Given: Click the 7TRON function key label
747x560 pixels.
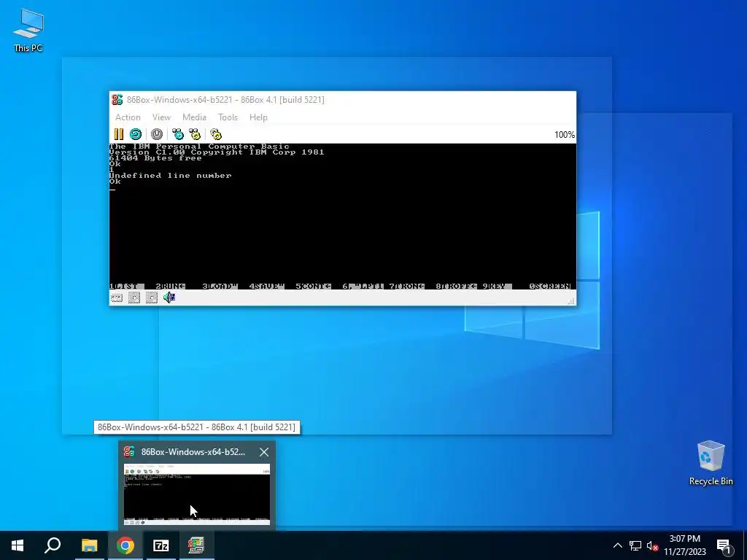Looking at the screenshot, I should (x=406, y=286).
